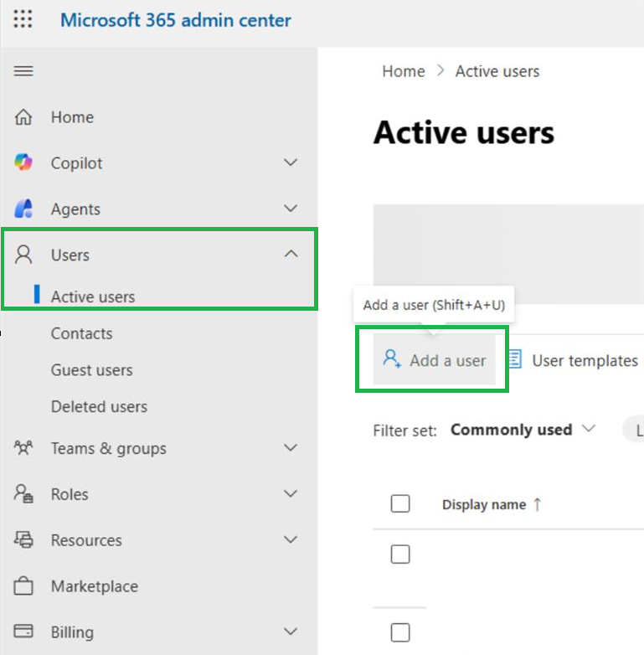Expand the Agents chevron
The height and width of the screenshot is (655, 644).
pos(291,208)
